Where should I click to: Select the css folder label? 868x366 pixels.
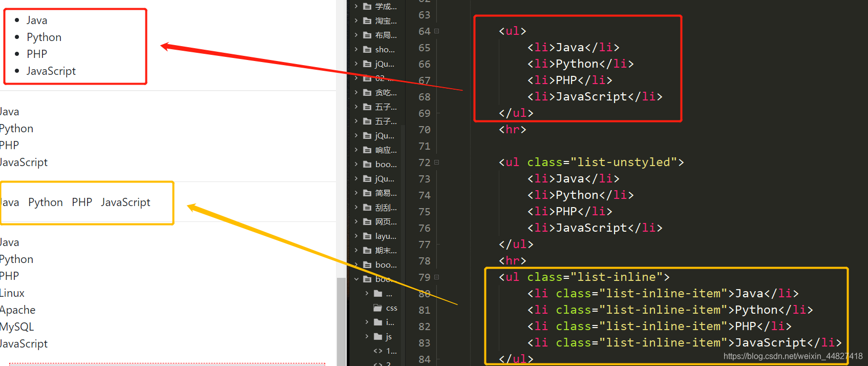point(392,308)
